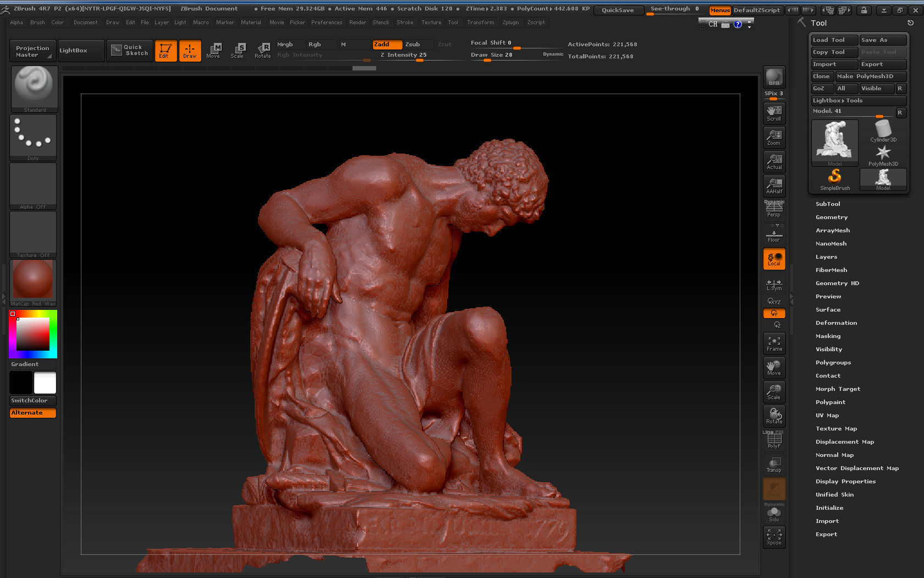
Task: Select the Scale transform tool in top shelf
Action: [238, 51]
